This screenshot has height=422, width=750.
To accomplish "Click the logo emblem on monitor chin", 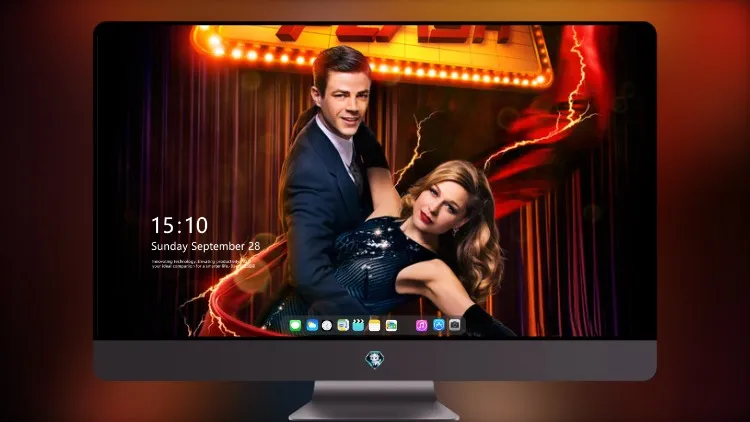I will (x=375, y=359).
